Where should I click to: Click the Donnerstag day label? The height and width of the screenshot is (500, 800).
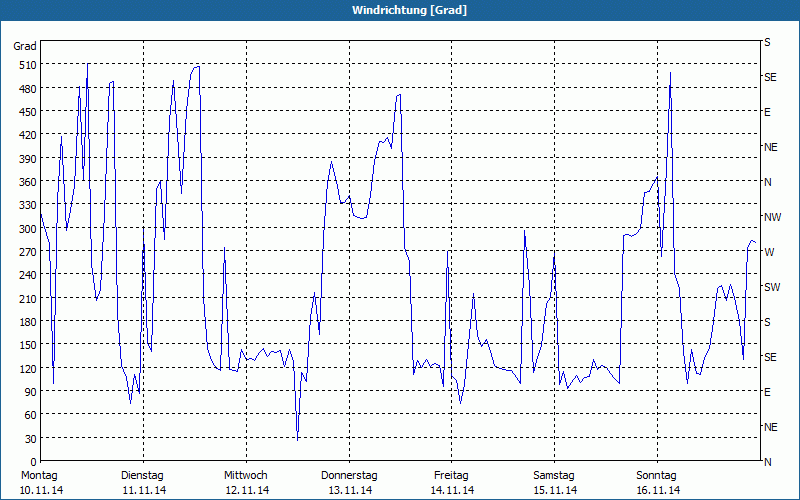[x=349, y=476]
